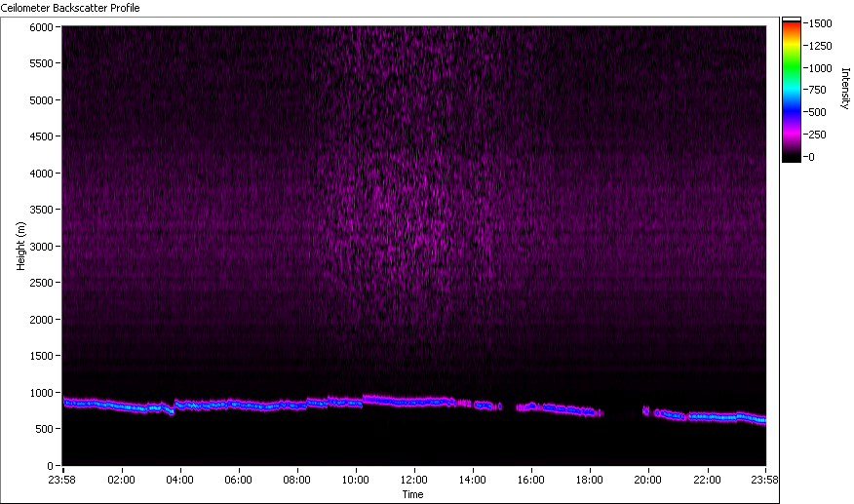
Task: Click the 10:00 time axis label
Action: pyautogui.click(x=355, y=480)
